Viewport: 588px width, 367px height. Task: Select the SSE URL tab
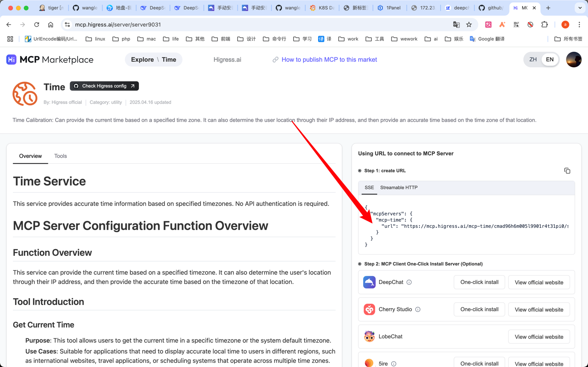click(369, 187)
